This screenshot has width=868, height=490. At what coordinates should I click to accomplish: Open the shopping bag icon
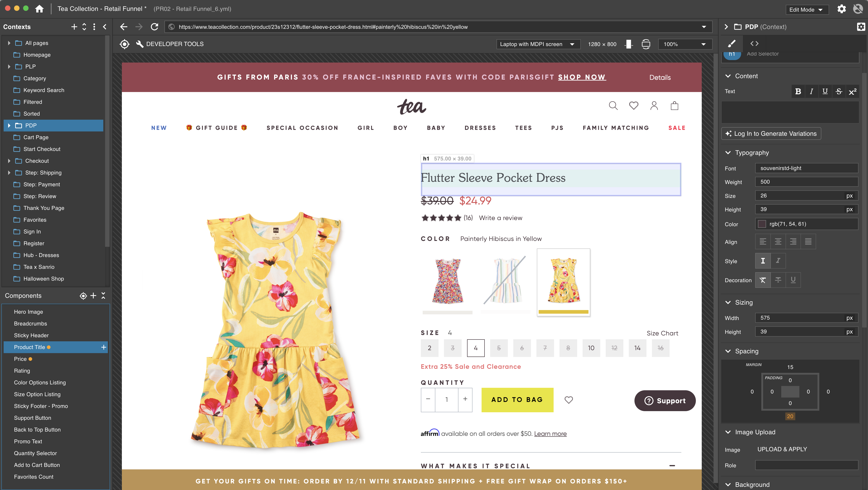pyautogui.click(x=674, y=106)
